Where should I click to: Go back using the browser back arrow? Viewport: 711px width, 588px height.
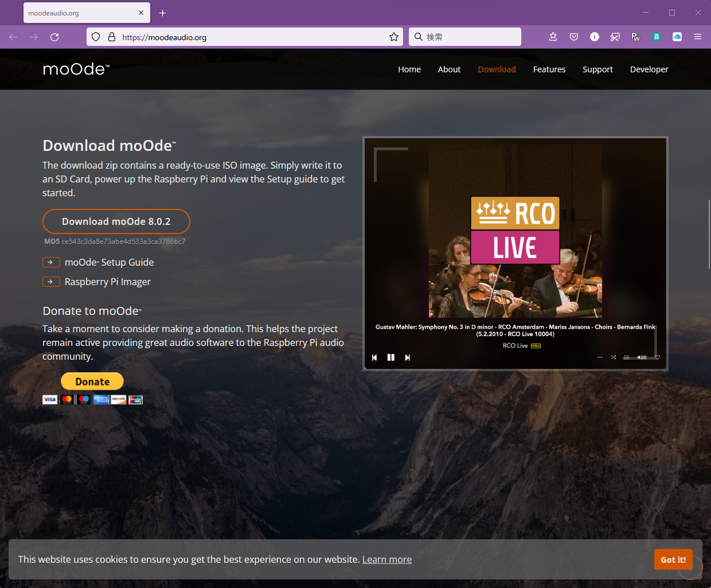point(13,37)
